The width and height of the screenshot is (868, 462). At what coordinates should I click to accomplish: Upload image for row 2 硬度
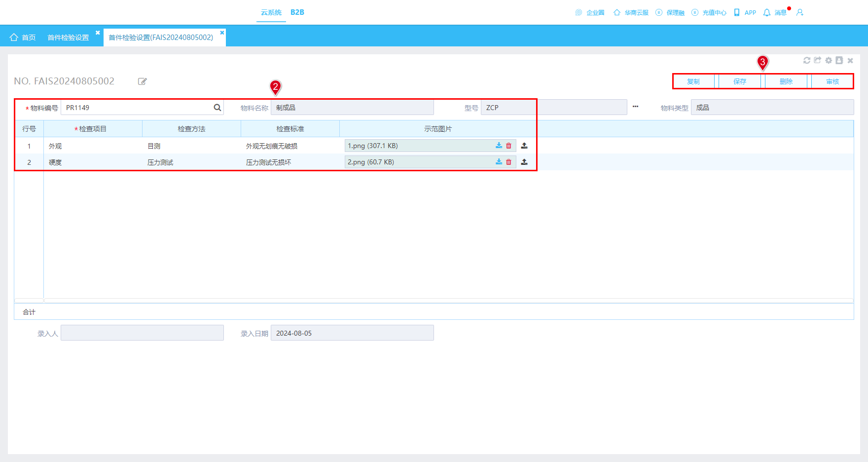pos(524,162)
